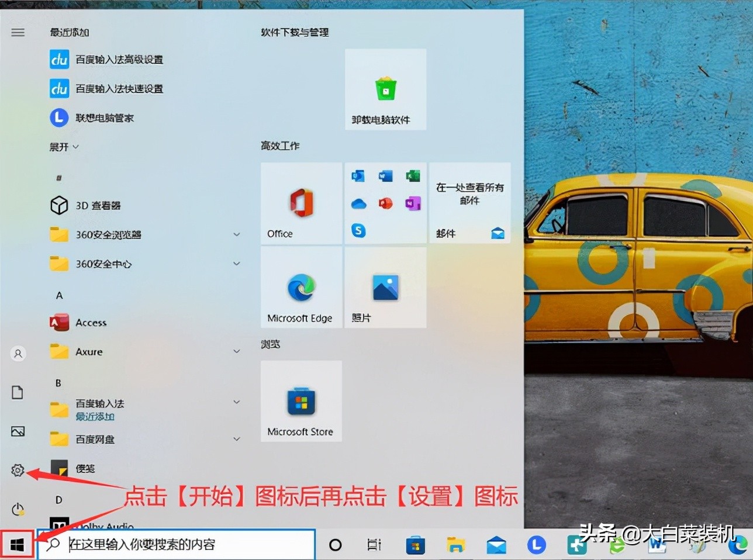Image resolution: width=753 pixels, height=560 pixels.
Task: Click the taskbar search input field
Action: pyautogui.click(x=175, y=544)
